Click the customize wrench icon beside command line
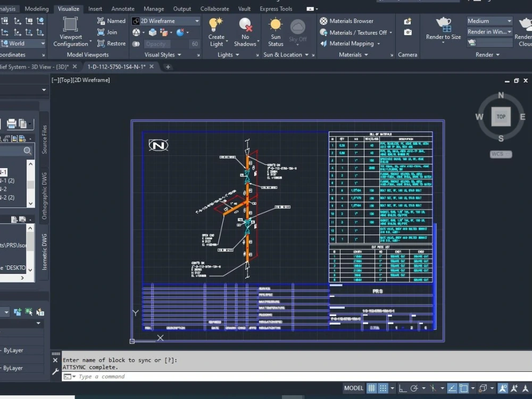532x399 pixels. (55, 371)
